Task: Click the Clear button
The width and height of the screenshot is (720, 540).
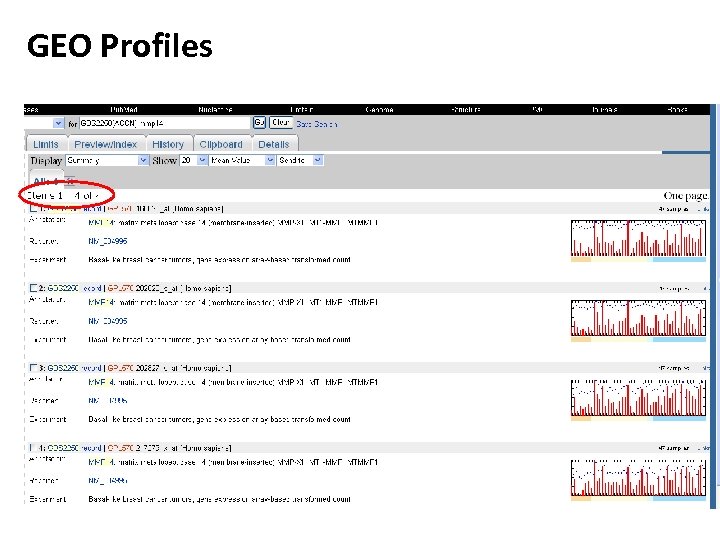Action: (281, 123)
